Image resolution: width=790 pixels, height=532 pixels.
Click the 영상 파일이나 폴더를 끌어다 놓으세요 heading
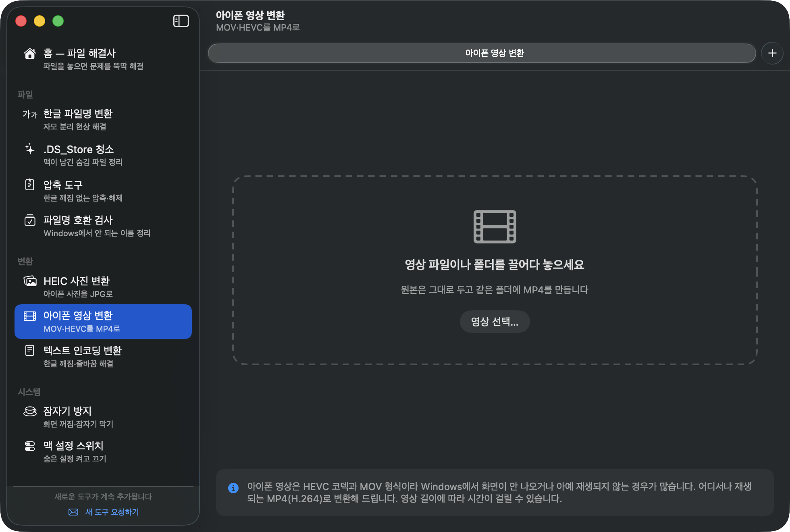pyautogui.click(x=495, y=265)
